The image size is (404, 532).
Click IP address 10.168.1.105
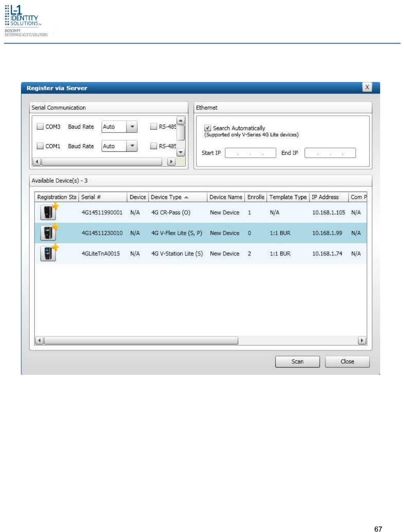(328, 212)
